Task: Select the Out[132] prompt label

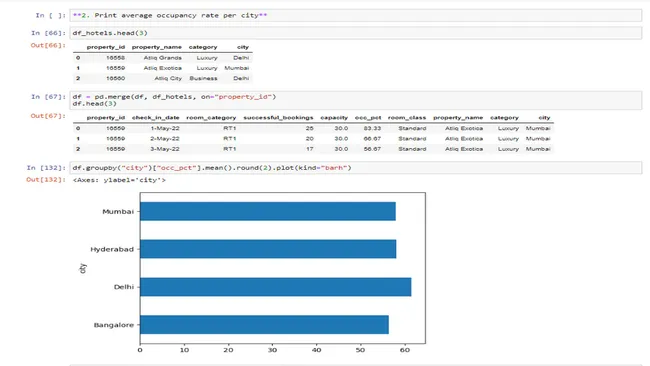Action: (46, 179)
